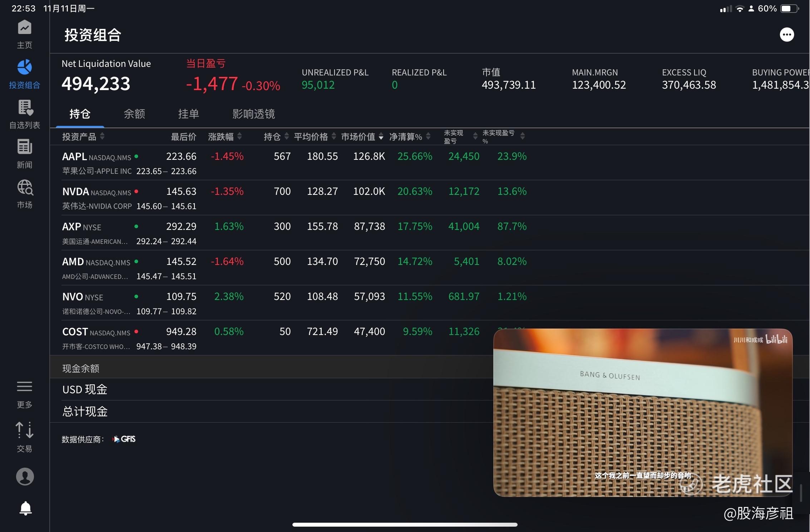Sort by 涨跌幅 column
This screenshot has width=810, height=532.
[225, 137]
